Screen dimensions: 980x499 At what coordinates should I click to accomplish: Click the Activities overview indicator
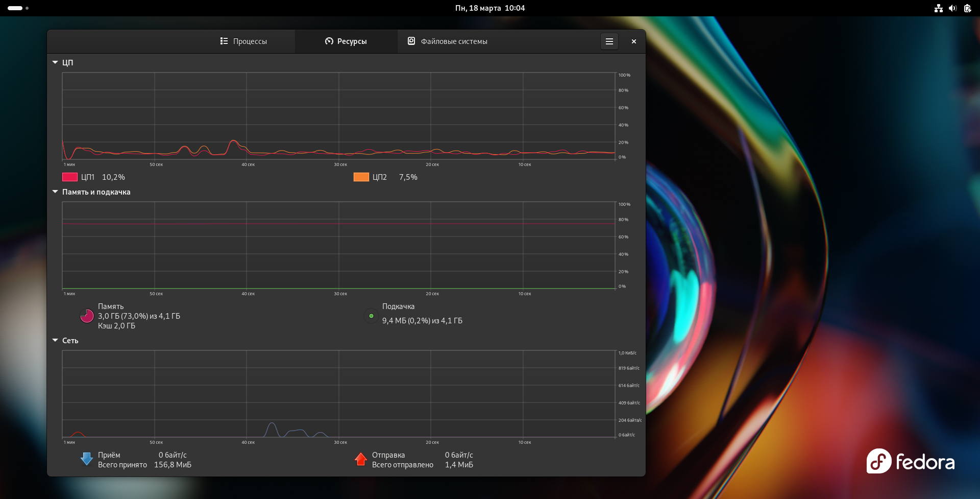coord(18,8)
